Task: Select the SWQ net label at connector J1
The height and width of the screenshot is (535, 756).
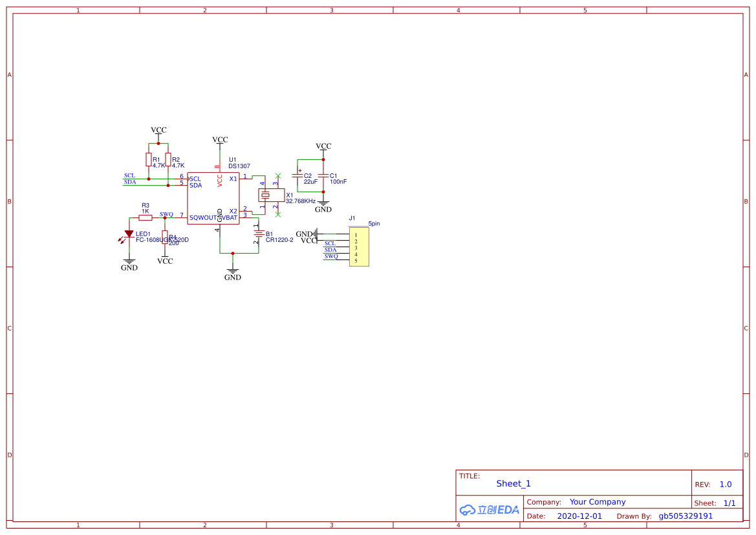Action: click(331, 256)
